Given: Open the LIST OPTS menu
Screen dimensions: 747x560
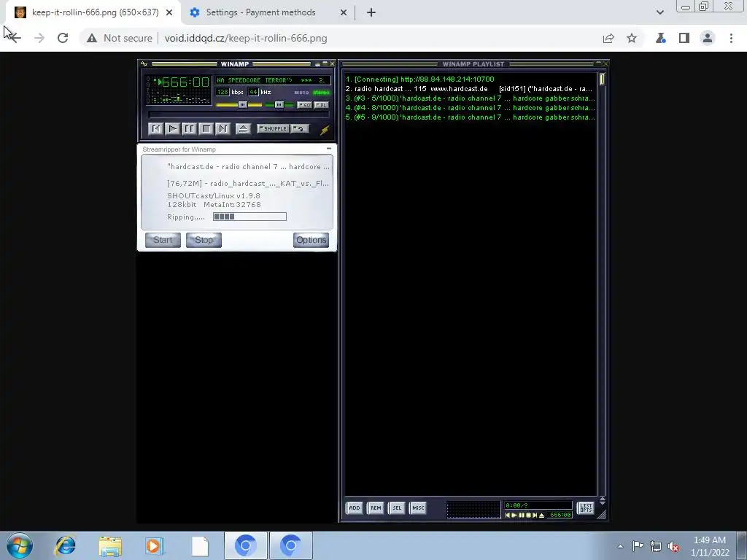Looking at the screenshot, I should 586,508.
